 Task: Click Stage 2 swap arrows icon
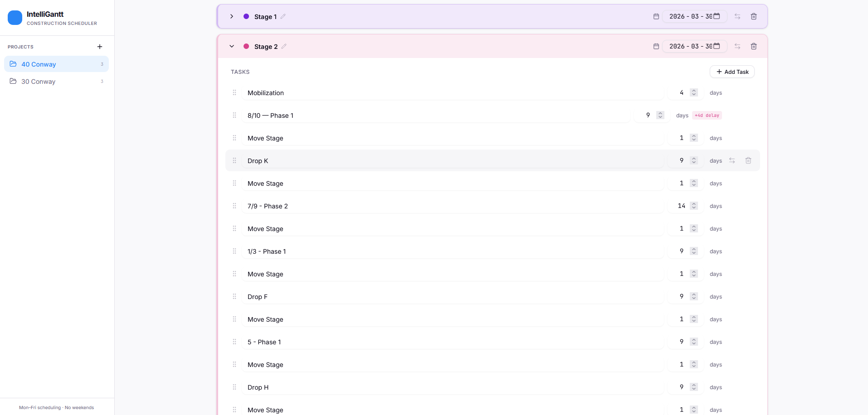737,46
